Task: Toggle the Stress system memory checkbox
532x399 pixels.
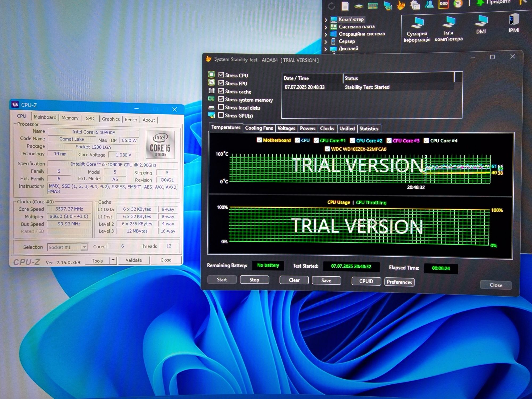Action: (x=221, y=99)
